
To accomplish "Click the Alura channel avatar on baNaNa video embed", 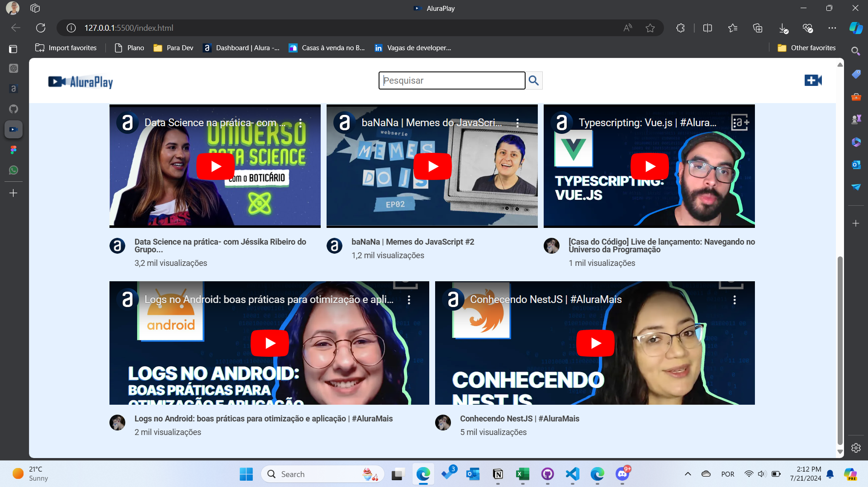I will tap(345, 123).
